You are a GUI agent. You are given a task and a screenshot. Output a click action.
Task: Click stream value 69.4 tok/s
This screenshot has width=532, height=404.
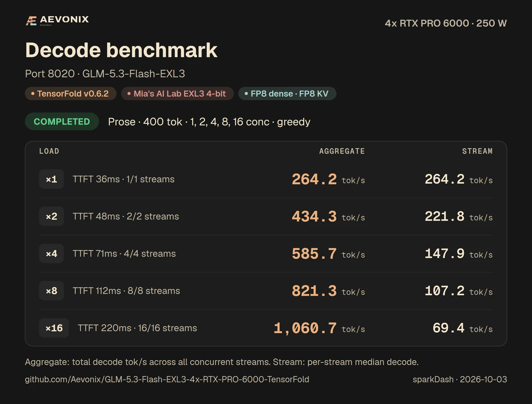coord(463,328)
